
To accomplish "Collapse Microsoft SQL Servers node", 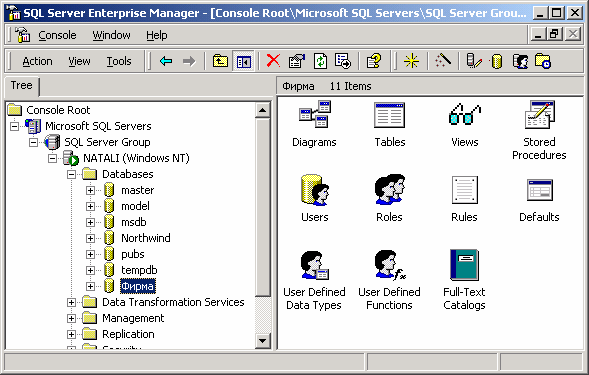I will coord(14,126).
